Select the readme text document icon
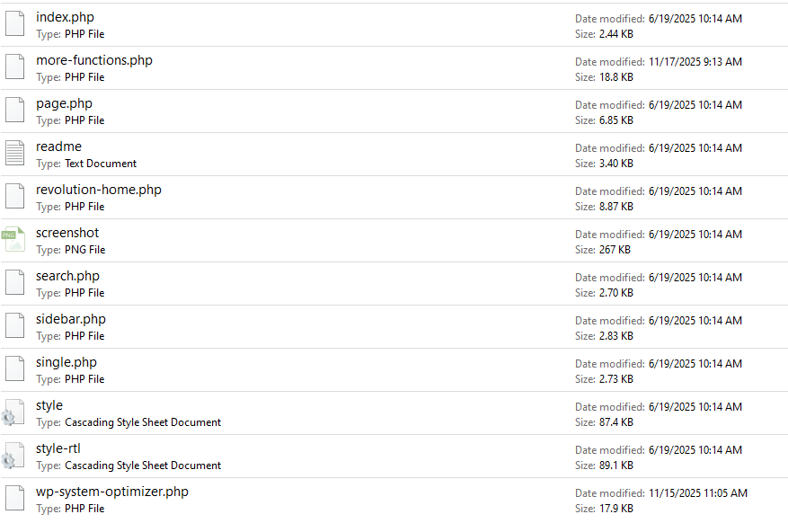Screen dimensions: 788x532 click(14, 154)
